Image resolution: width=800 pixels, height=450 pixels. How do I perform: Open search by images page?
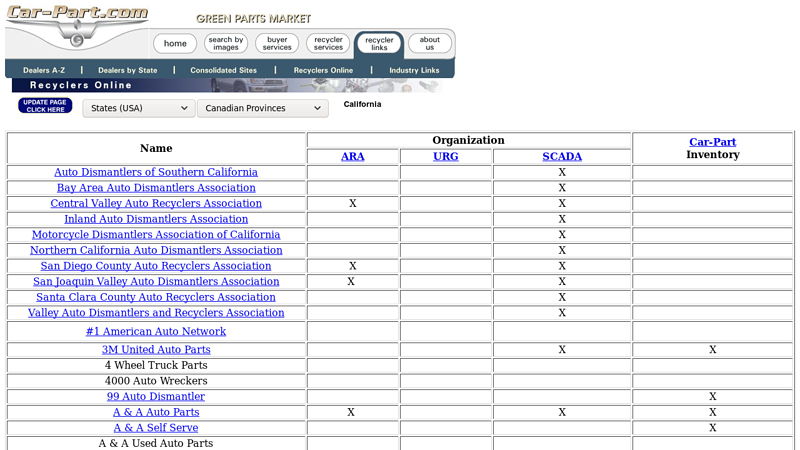[226, 44]
